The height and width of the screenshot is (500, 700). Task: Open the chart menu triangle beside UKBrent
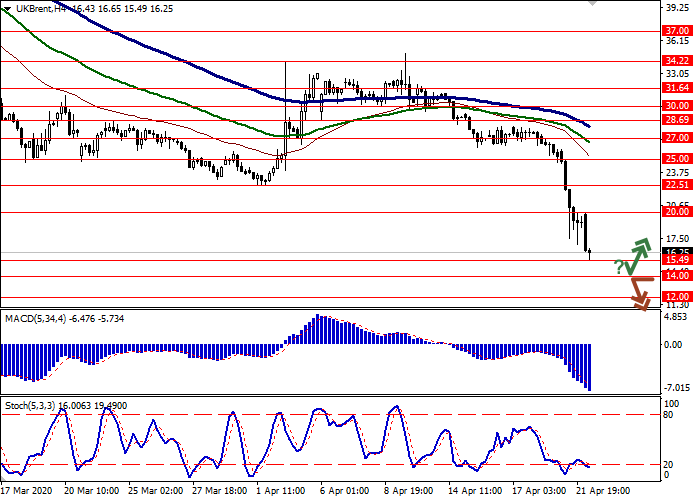[x=6, y=7]
